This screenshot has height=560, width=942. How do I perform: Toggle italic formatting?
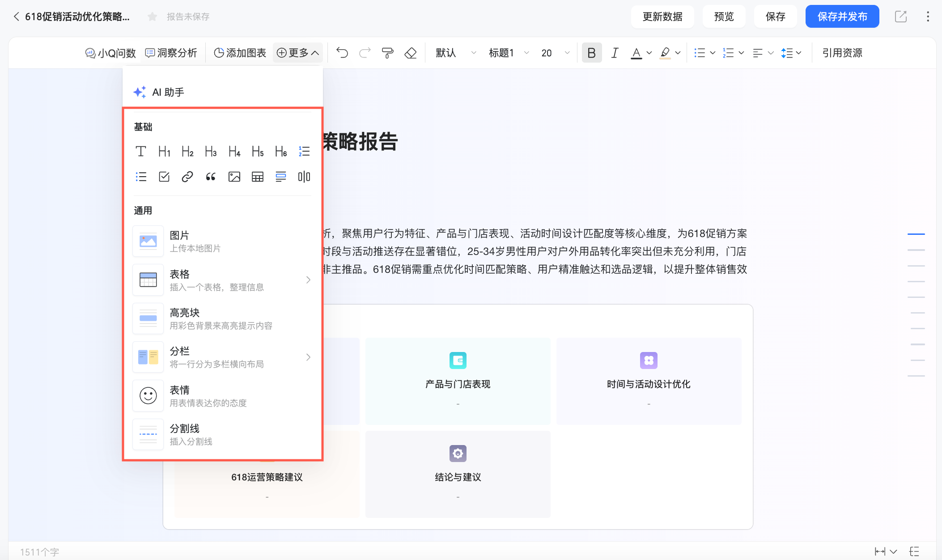point(615,53)
